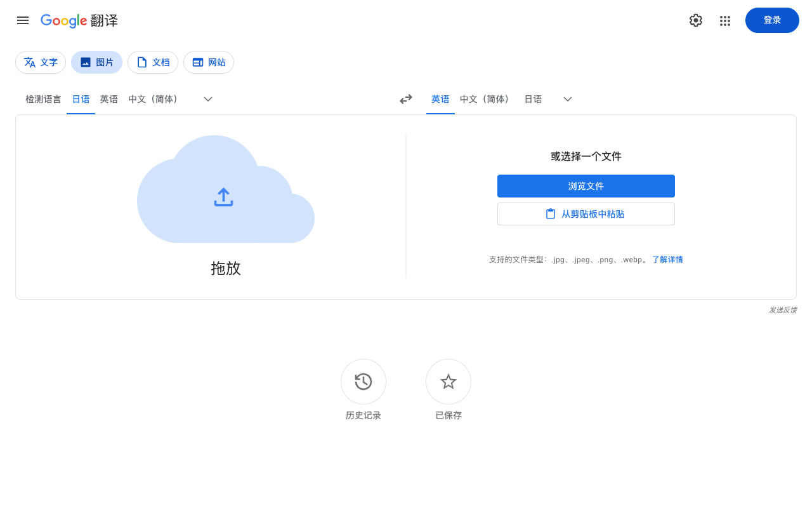
Task: Switch to the 网站 website translation tab
Action: [209, 62]
